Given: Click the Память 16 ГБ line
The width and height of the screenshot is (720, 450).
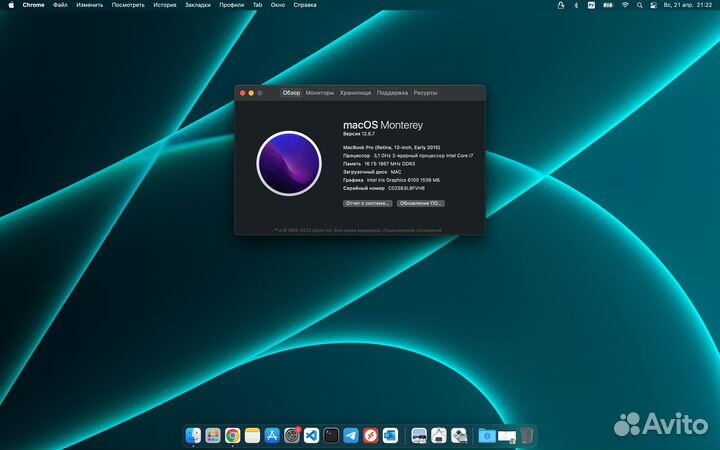Looking at the screenshot, I should pyautogui.click(x=379, y=164).
